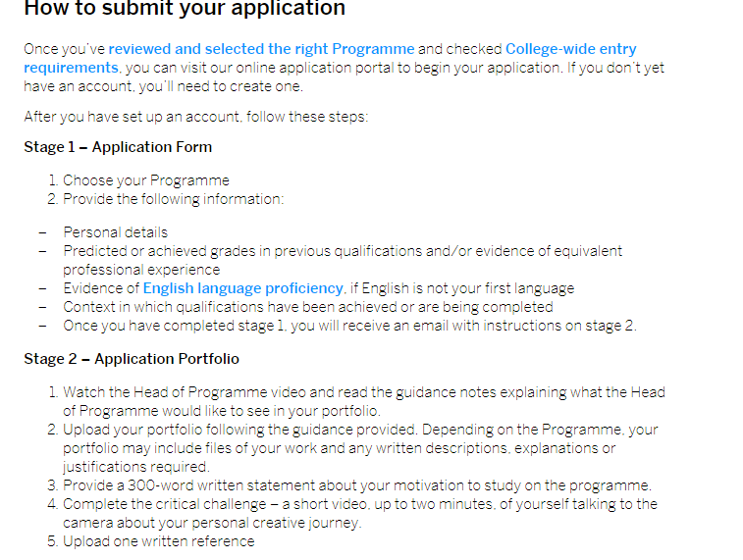Click the "Provide the following information" list item

173,199
